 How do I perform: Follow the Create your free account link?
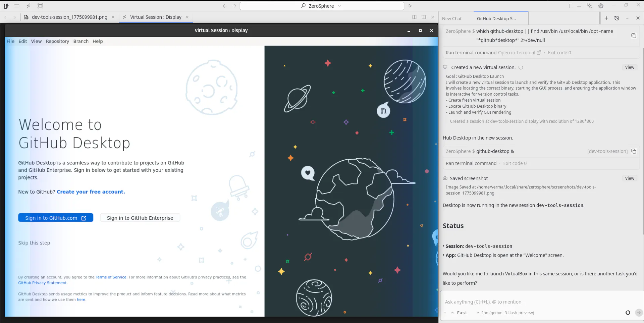click(91, 192)
